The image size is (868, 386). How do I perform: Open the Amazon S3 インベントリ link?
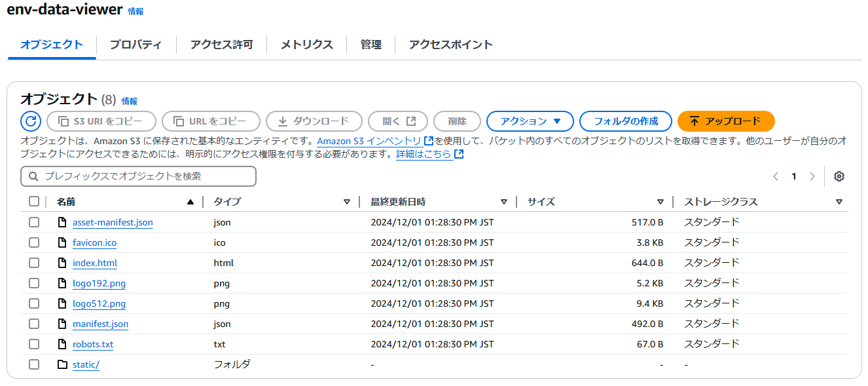click(369, 141)
